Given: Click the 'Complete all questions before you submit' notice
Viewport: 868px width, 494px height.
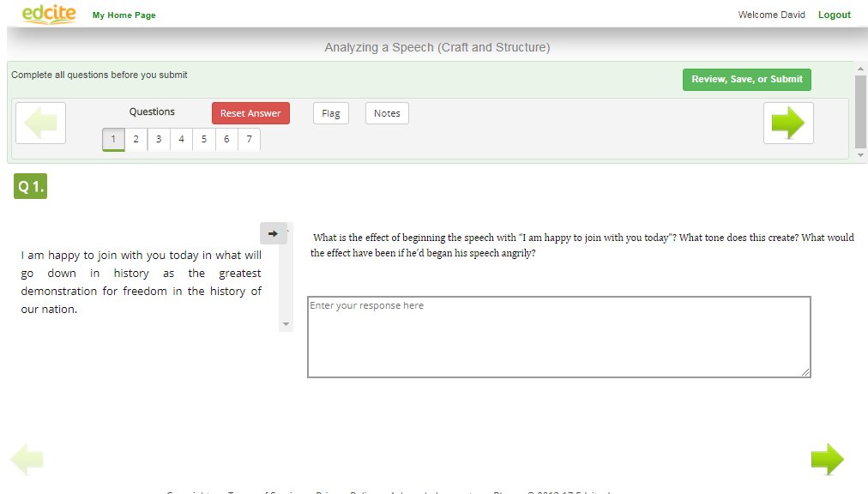Looking at the screenshot, I should [99, 75].
